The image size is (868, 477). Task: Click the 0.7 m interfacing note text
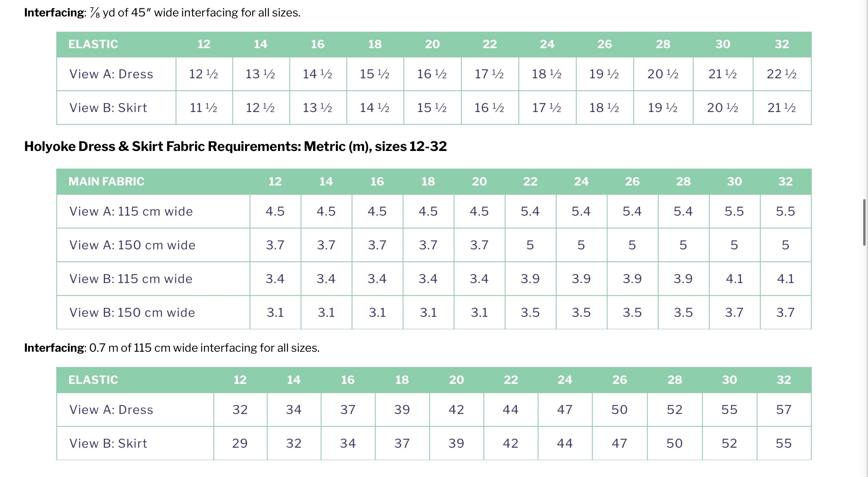pyautogui.click(x=172, y=348)
